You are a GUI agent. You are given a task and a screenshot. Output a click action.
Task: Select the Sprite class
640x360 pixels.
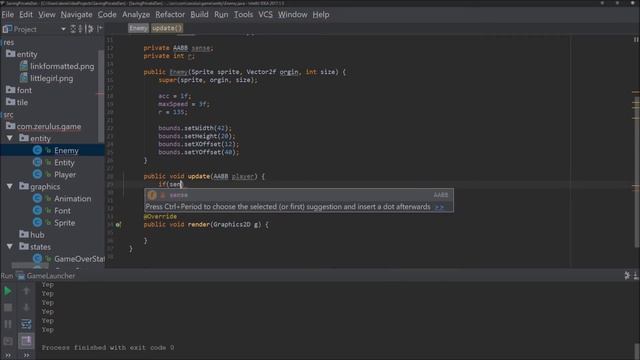click(64, 223)
